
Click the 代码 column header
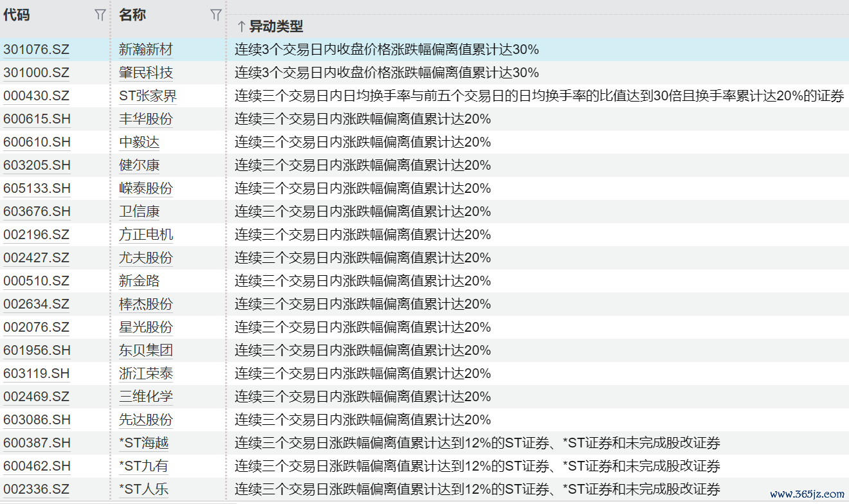[x=17, y=15]
